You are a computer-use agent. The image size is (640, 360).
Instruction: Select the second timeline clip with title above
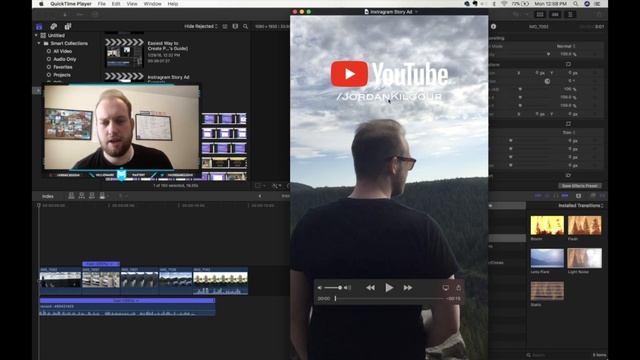[x=101, y=281]
